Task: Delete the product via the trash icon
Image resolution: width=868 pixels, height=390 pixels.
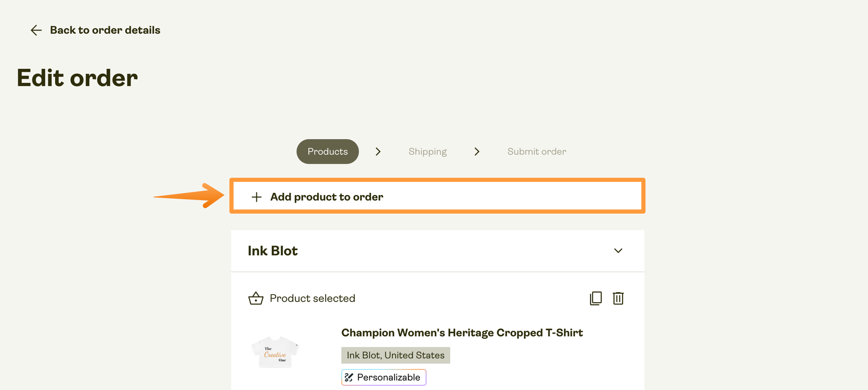Action: point(618,298)
